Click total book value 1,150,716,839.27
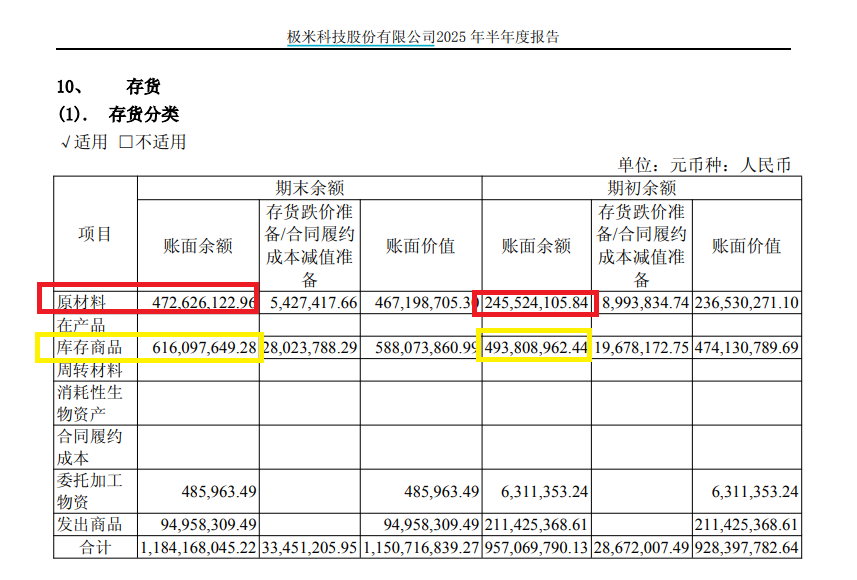The width and height of the screenshot is (857, 580). pos(421,548)
